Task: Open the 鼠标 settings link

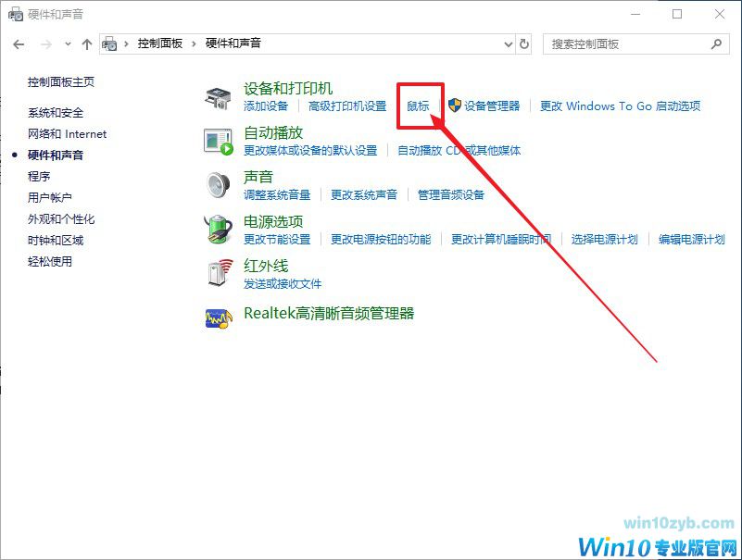Action: tap(418, 106)
